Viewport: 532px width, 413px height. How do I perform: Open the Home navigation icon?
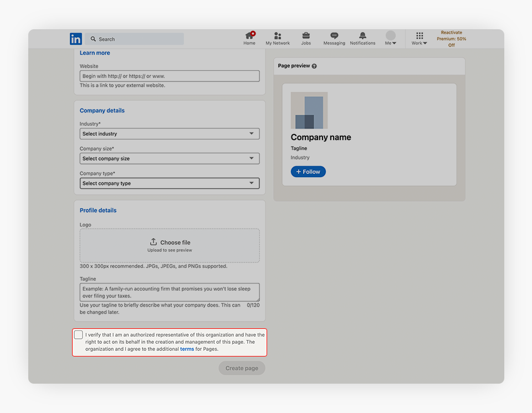tap(249, 36)
